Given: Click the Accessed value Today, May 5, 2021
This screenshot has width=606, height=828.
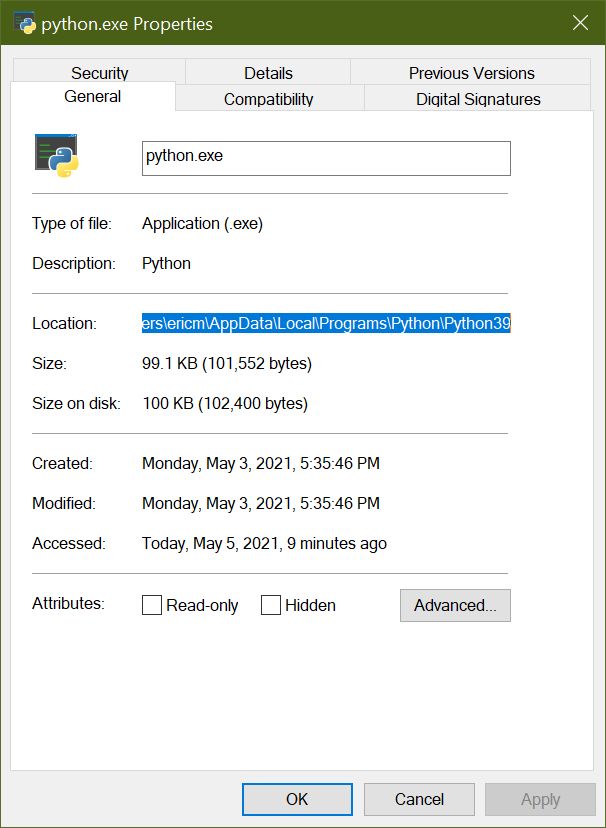Looking at the screenshot, I should (264, 543).
